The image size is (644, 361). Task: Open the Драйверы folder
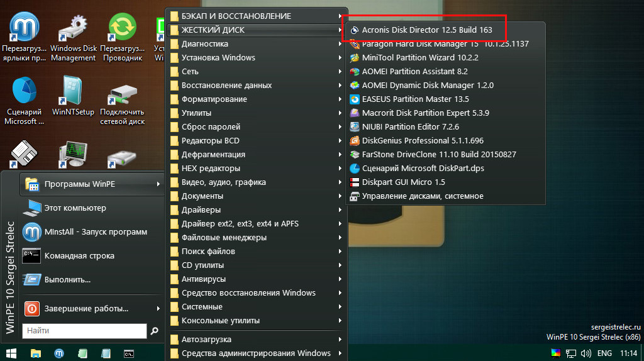257,210
